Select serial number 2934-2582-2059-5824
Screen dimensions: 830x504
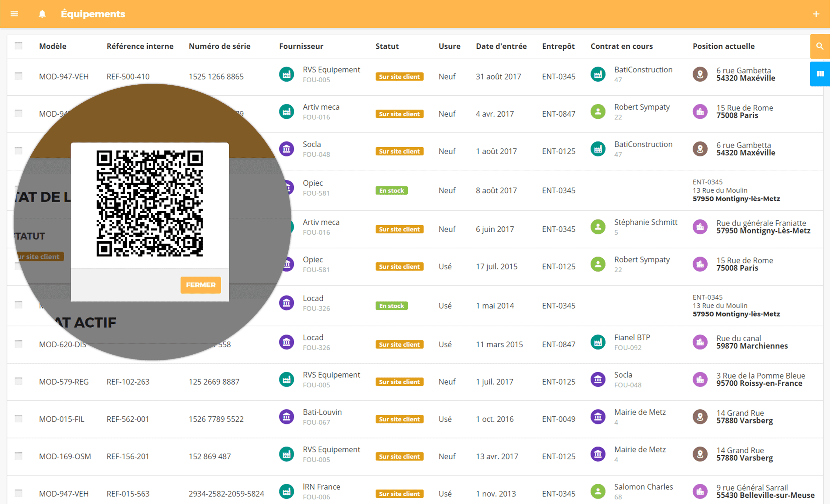[226, 494]
